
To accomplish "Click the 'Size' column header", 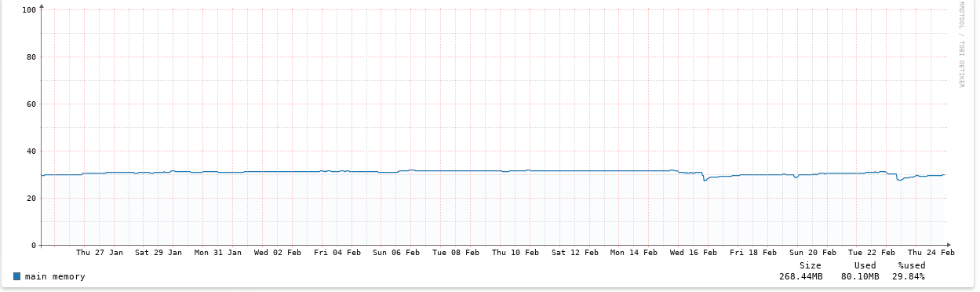I will coord(811,265).
